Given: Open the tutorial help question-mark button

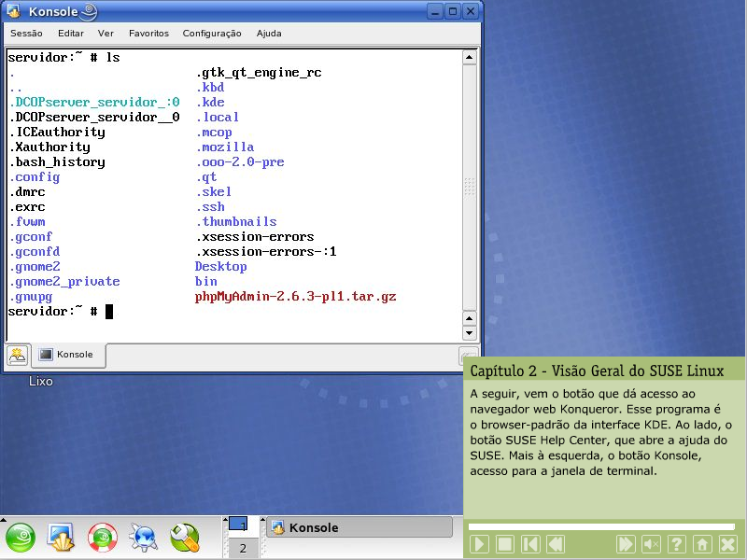Looking at the screenshot, I should [x=677, y=544].
